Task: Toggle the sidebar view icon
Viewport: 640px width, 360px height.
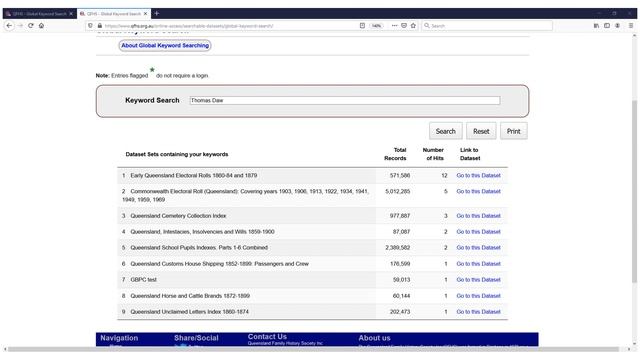Action: pyautogui.click(x=607, y=25)
